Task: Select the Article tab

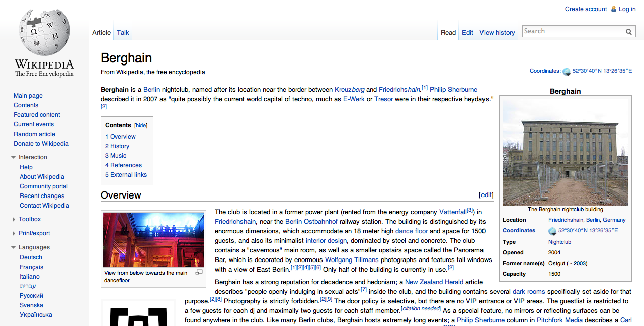Action: pos(101,32)
